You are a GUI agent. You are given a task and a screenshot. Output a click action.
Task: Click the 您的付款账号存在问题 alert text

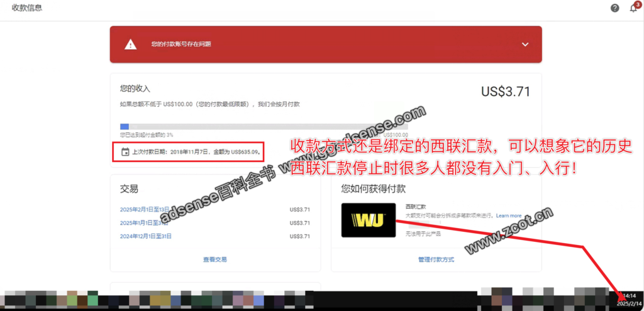coord(181,45)
